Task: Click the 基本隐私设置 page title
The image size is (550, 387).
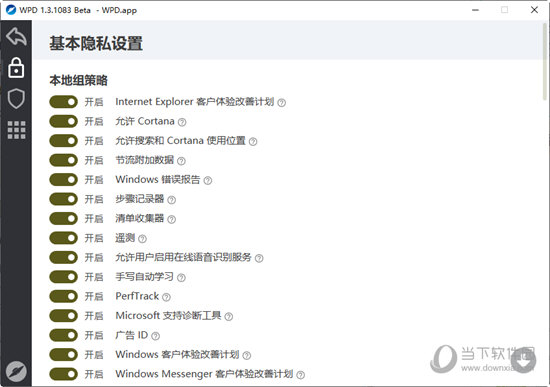Action: click(x=96, y=44)
